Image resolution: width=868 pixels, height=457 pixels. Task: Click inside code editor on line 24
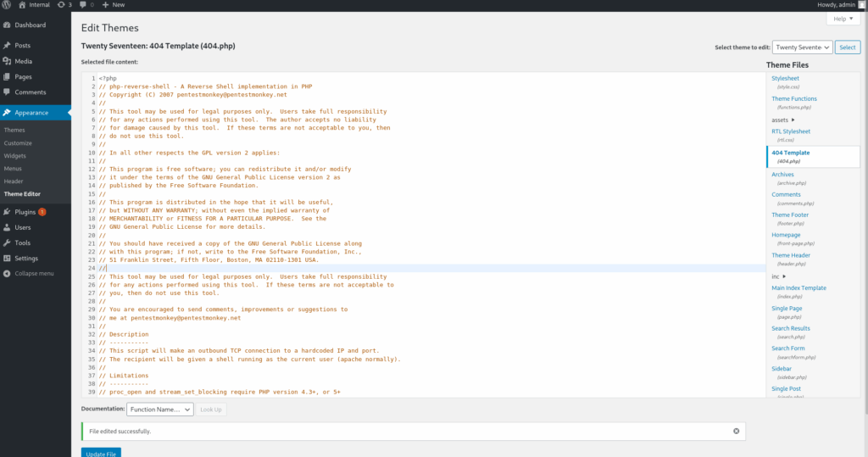(x=339, y=268)
